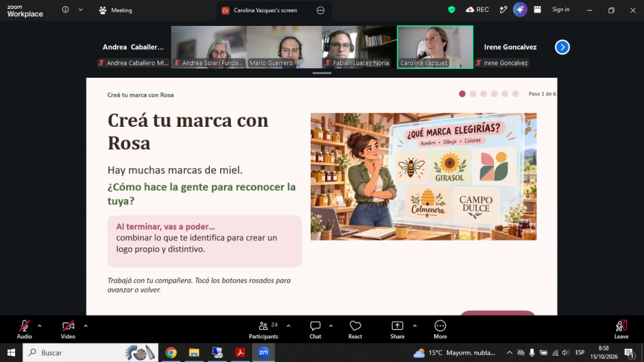This screenshot has height=362, width=644.
Task: Open the Chat panel
Action: point(315,330)
